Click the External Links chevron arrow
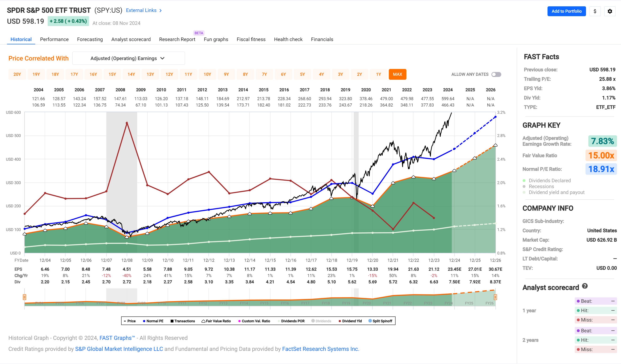 click(161, 11)
